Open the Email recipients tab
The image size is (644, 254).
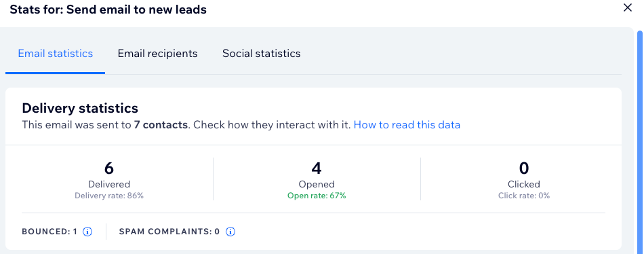158,54
